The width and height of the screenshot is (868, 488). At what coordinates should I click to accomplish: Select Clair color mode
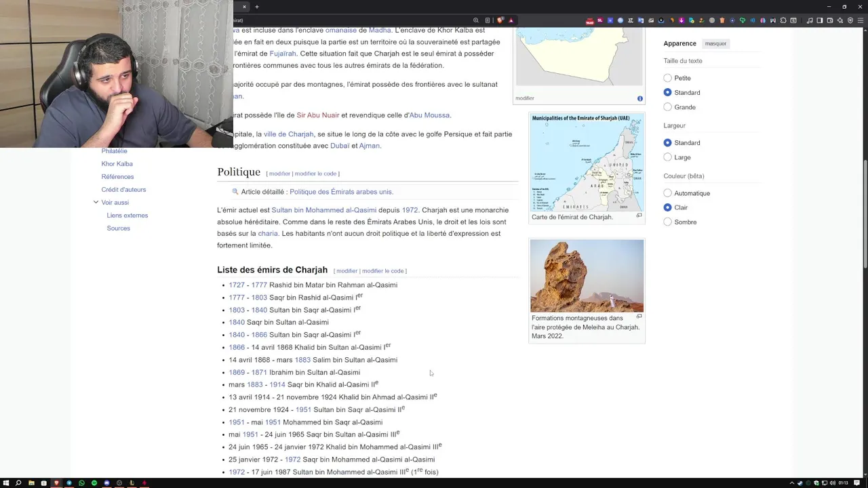point(668,207)
